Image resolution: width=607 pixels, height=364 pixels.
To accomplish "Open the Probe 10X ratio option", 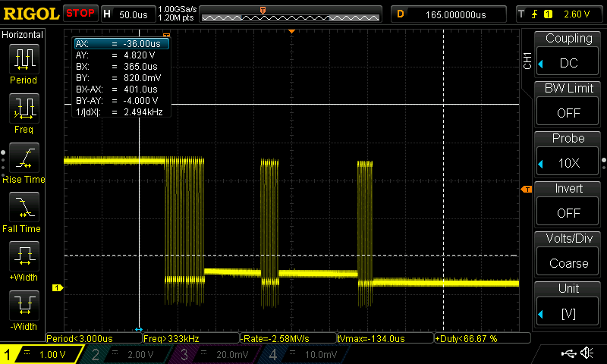I will click(568, 161).
